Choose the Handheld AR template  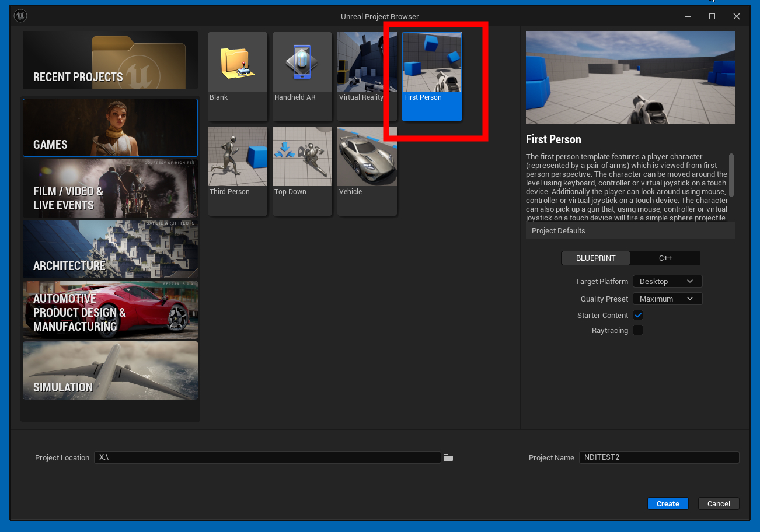tap(302, 76)
